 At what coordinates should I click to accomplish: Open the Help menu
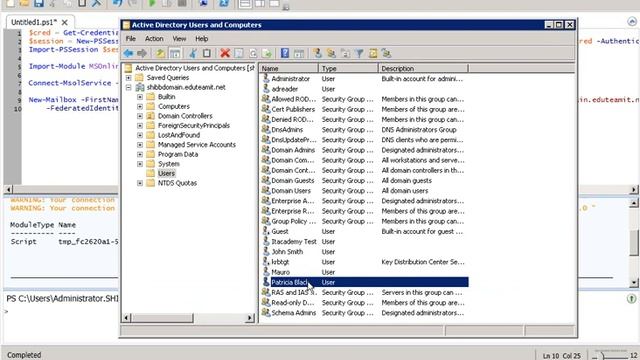(x=202, y=39)
